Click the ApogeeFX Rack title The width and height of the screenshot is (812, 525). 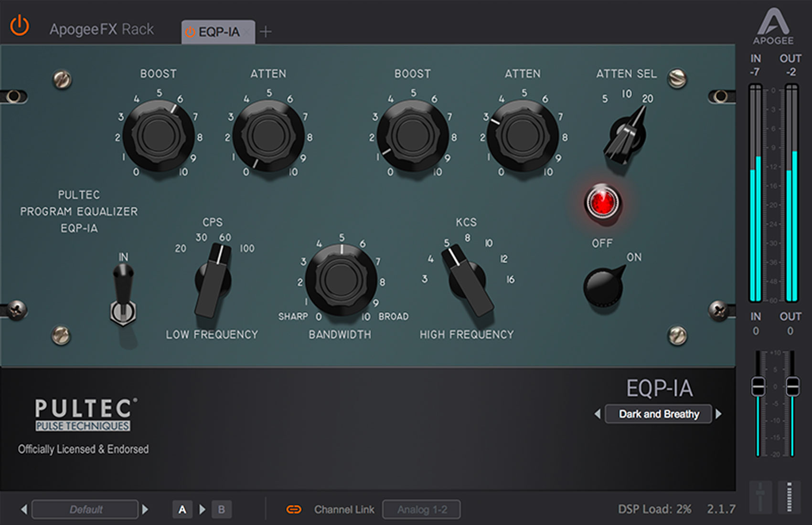pos(102,29)
